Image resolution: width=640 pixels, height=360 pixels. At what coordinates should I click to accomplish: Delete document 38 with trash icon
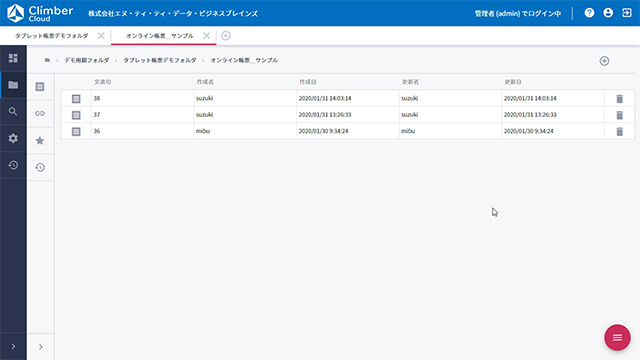point(620,99)
